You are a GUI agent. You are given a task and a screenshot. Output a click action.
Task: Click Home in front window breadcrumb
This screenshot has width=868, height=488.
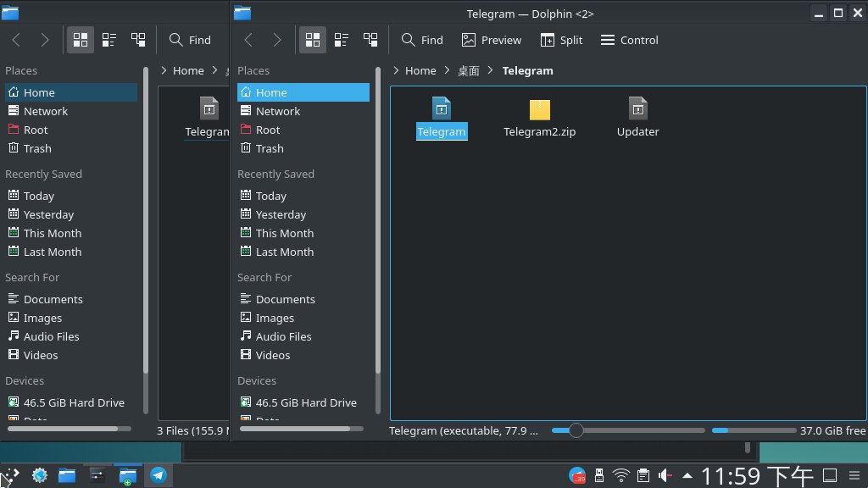[x=420, y=71]
